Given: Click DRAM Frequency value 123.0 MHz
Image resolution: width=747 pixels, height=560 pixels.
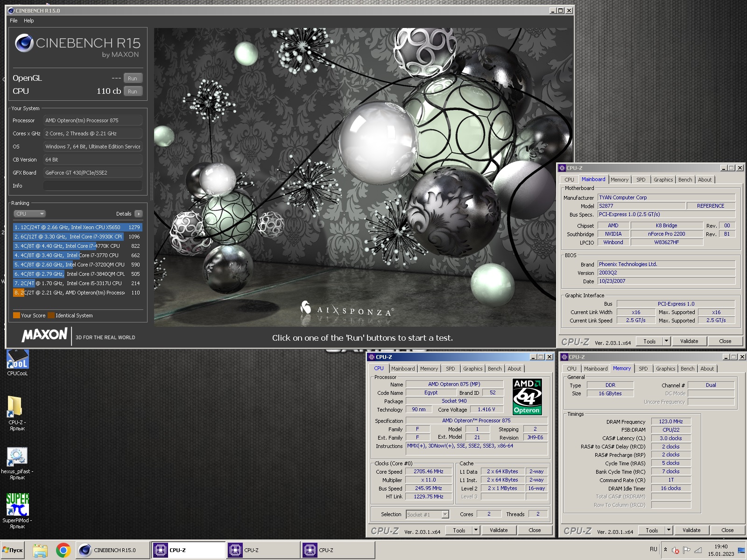Looking at the screenshot, I should pos(671,421).
